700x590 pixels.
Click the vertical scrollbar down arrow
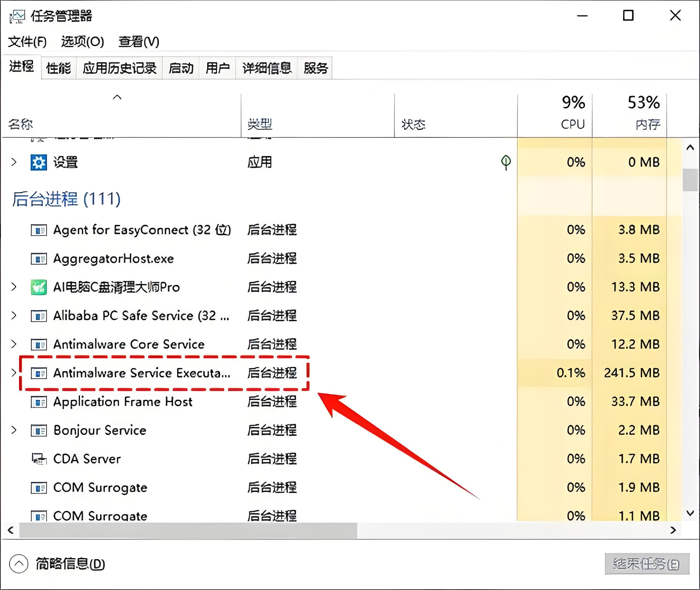(x=690, y=513)
